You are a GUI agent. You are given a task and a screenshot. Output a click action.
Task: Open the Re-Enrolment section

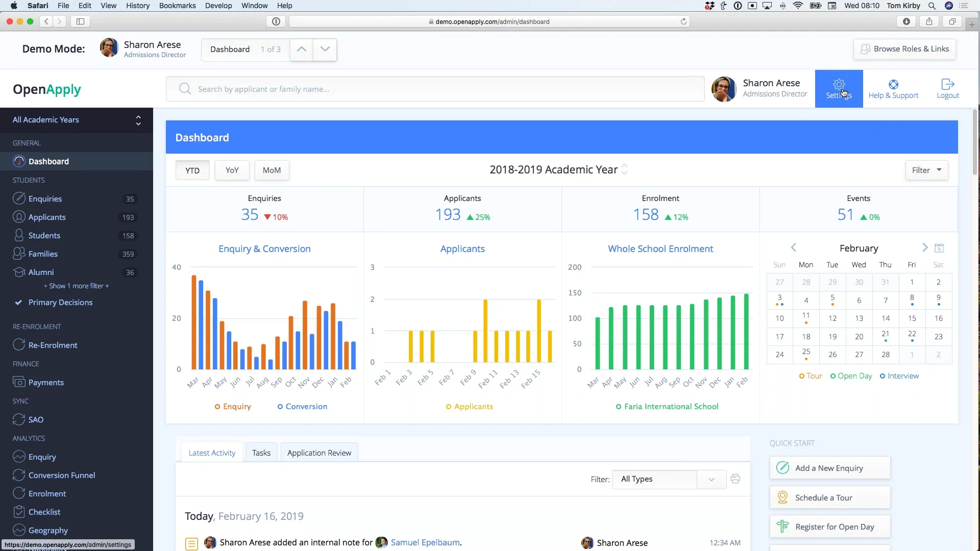[53, 344]
